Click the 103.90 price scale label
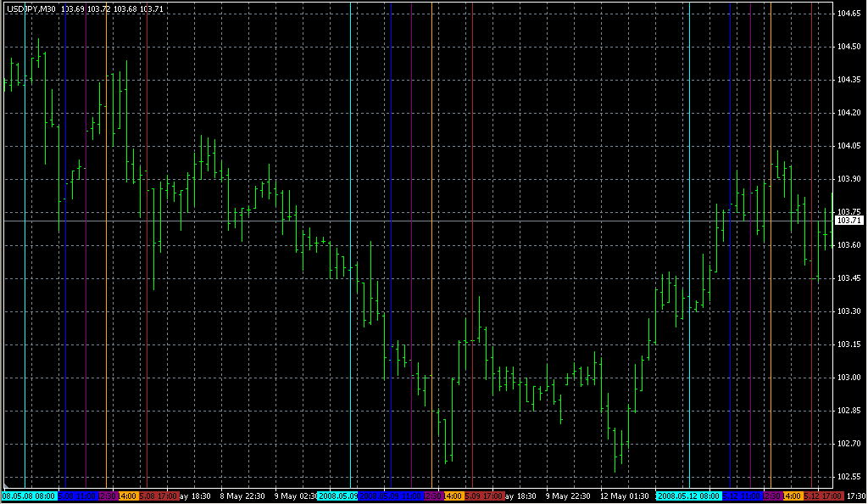This screenshot has width=868, height=504. click(849, 179)
